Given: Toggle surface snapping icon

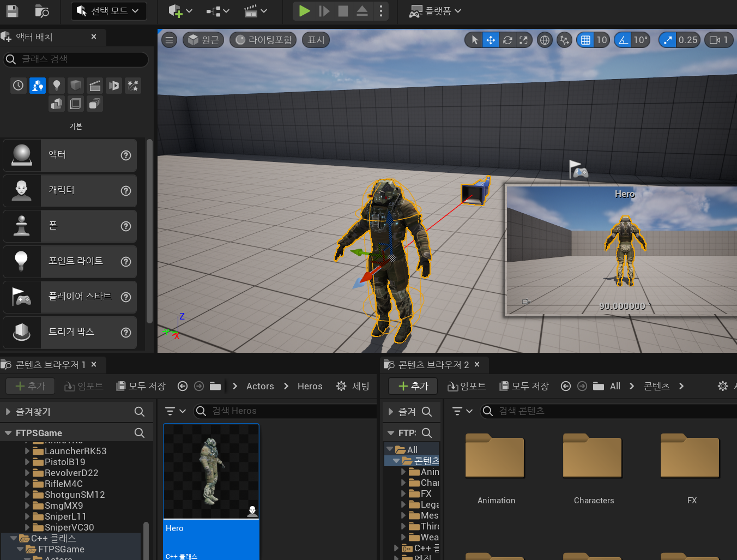Looking at the screenshot, I should point(565,40).
